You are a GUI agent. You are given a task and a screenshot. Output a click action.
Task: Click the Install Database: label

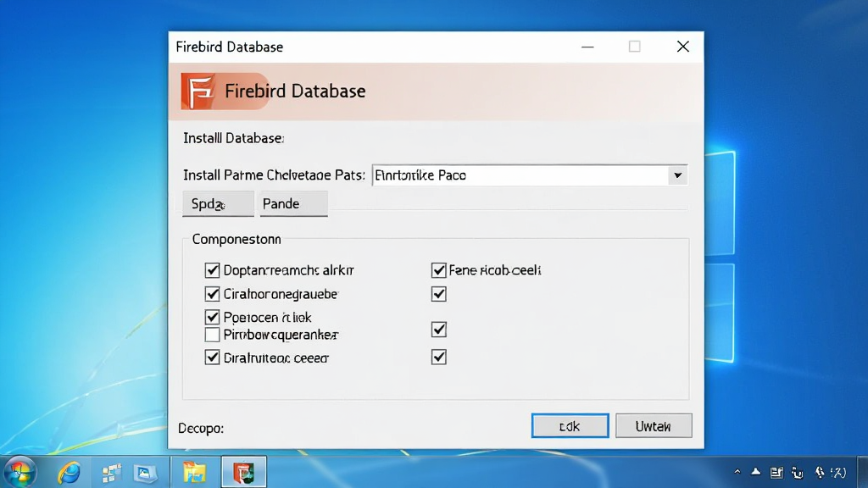[234, 138]
